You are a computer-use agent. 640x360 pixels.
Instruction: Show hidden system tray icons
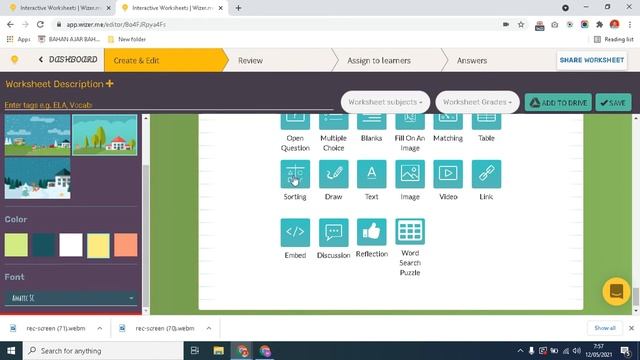520,351
